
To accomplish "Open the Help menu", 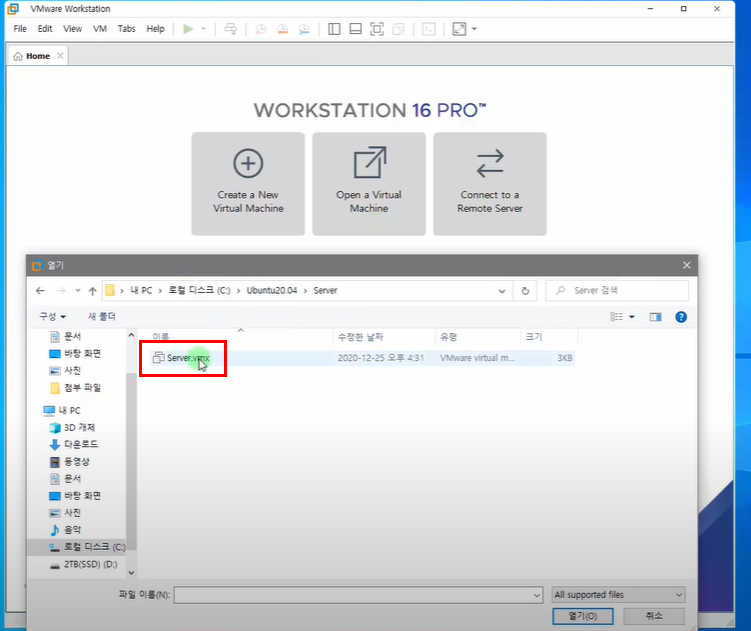I will pos(155,29).
